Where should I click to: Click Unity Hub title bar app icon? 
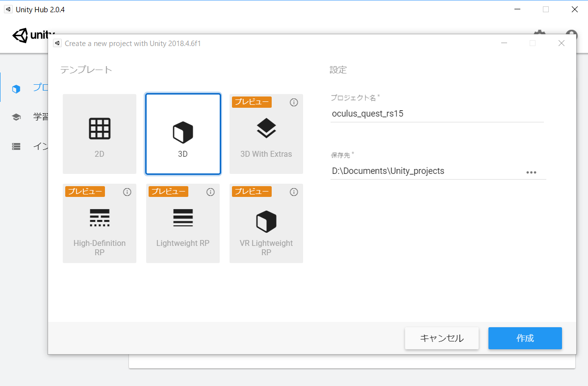[x=8, y=9]
